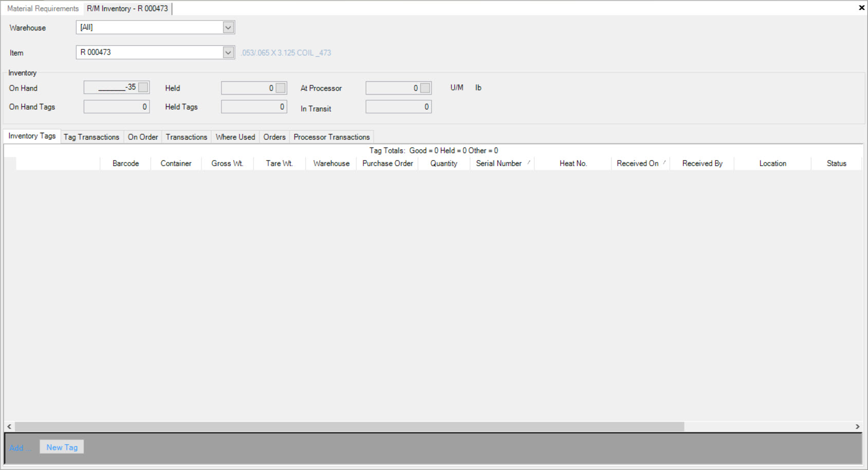Sort by Quantity column header

coord(444,164)
